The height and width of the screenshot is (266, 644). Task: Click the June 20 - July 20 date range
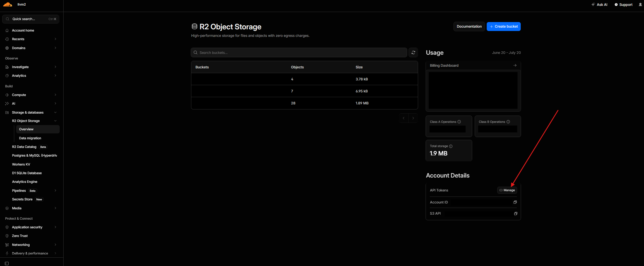[x=506, y=53]
